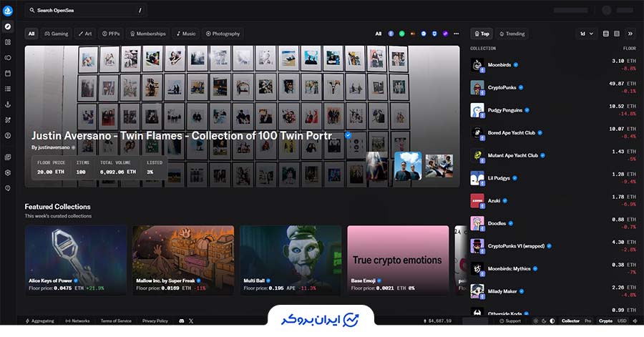Select the Art category tab
This screenshot has height=337, width=644.
click(85, 34)
